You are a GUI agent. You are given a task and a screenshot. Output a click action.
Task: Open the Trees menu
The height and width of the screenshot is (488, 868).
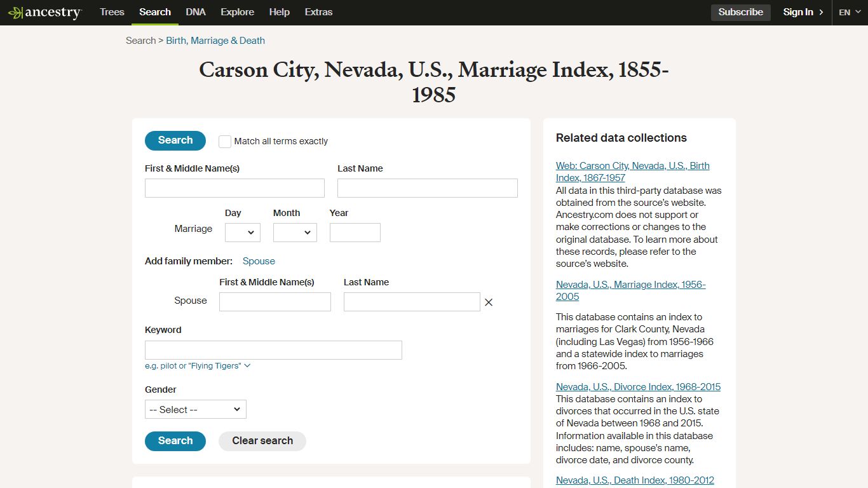pos(112,12)
